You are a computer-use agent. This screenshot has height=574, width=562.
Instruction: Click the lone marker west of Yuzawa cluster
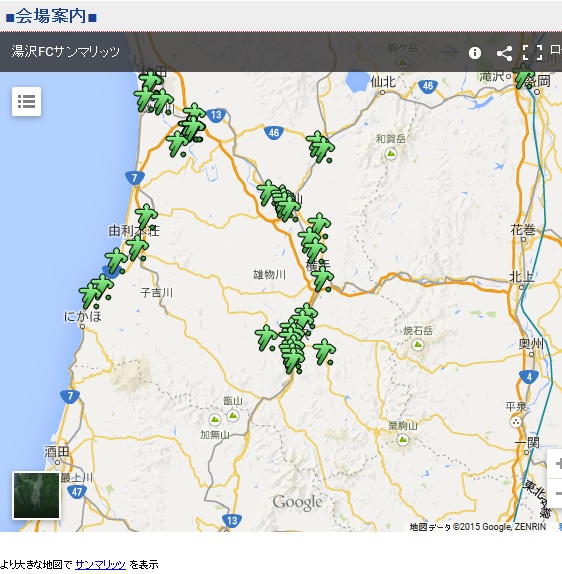click(265, 338)
